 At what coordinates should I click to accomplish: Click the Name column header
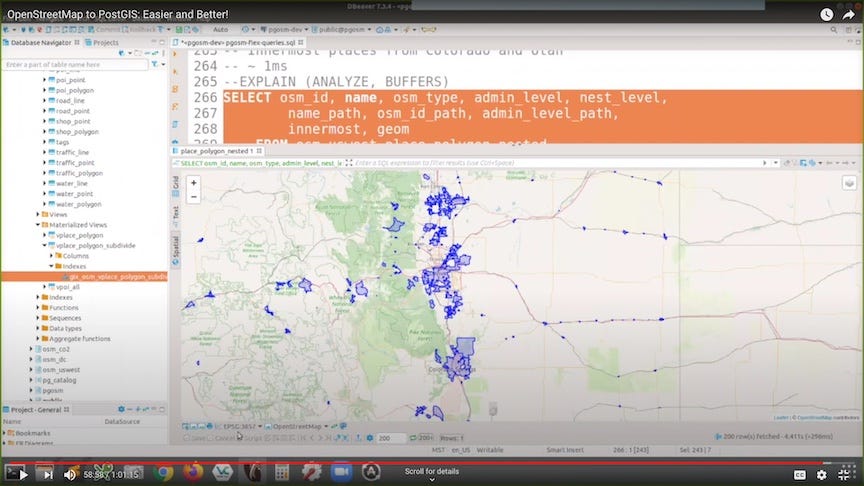[x=12, y=422]
